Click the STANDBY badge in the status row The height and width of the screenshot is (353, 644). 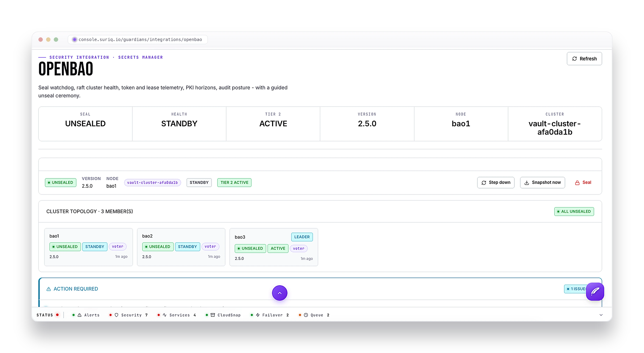point(199,182)
